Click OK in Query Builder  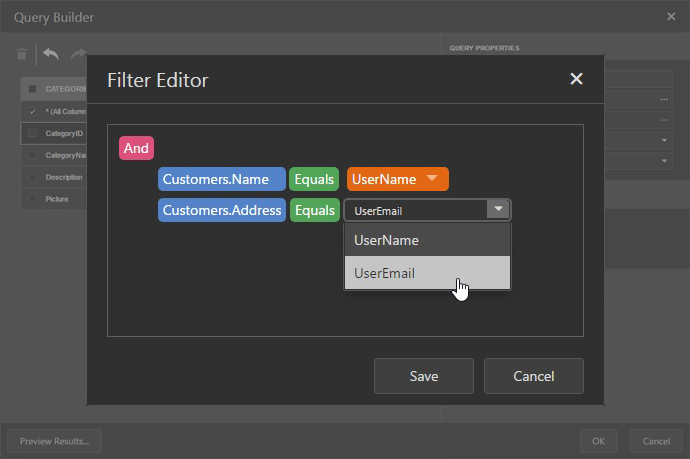point(598,441)
